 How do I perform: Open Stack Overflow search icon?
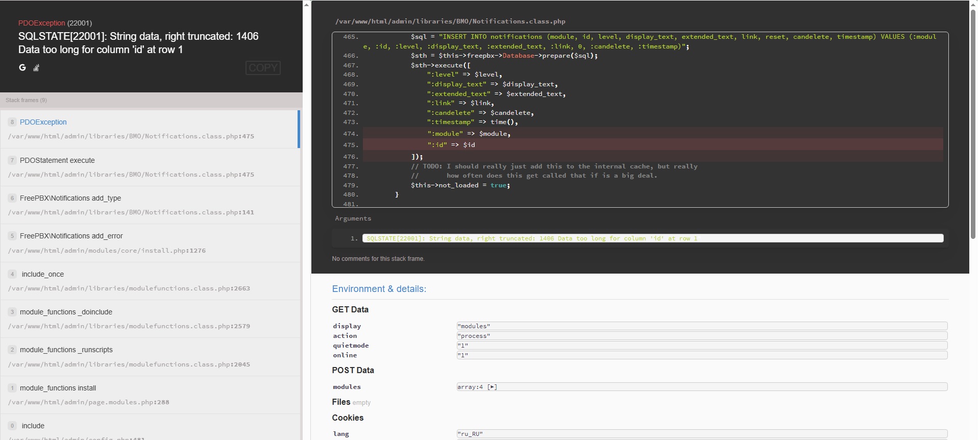[x=36, y=68]
